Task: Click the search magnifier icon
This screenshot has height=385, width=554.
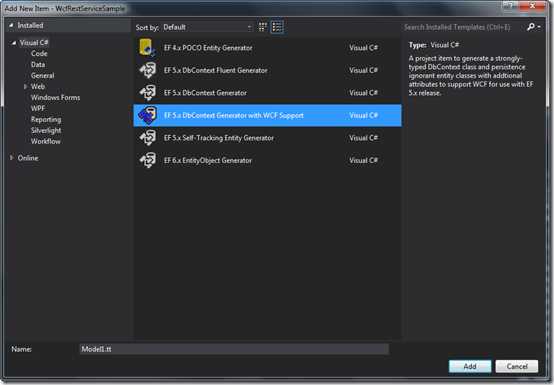Action: tap(531, 27)
